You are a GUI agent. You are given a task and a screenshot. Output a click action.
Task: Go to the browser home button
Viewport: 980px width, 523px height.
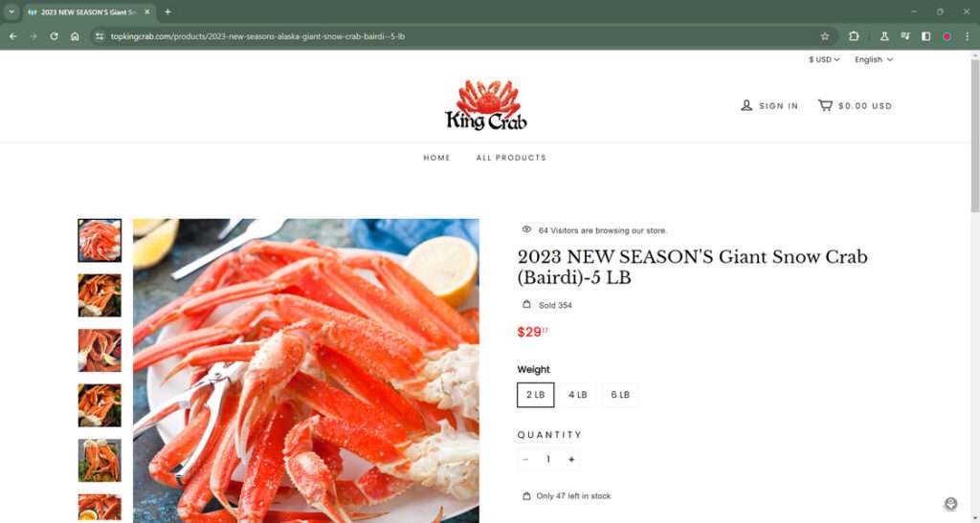75,36
